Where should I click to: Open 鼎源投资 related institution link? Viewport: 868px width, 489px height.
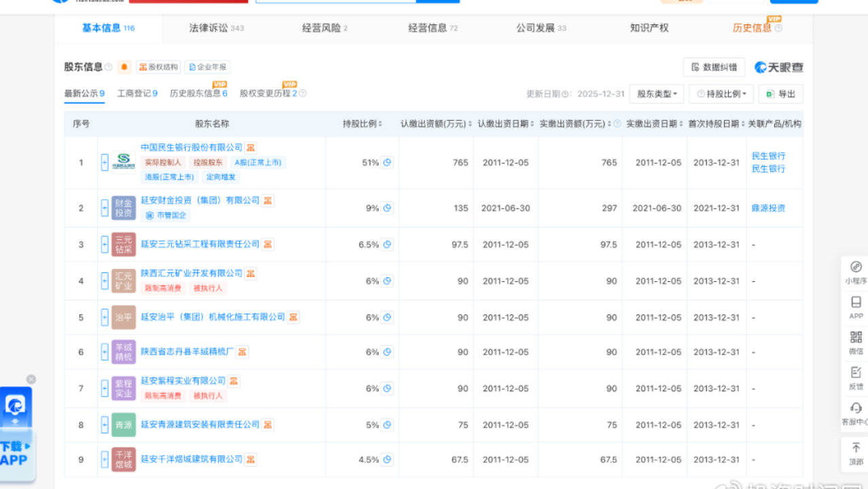(768, 208)
